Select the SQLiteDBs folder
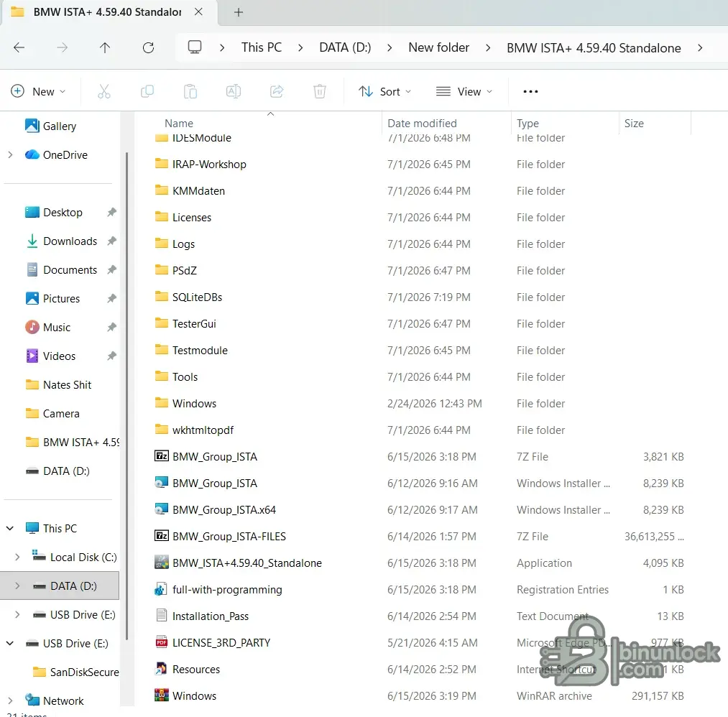Image resolution: width=728 pixels, height=717 pixels. point(197,297)
